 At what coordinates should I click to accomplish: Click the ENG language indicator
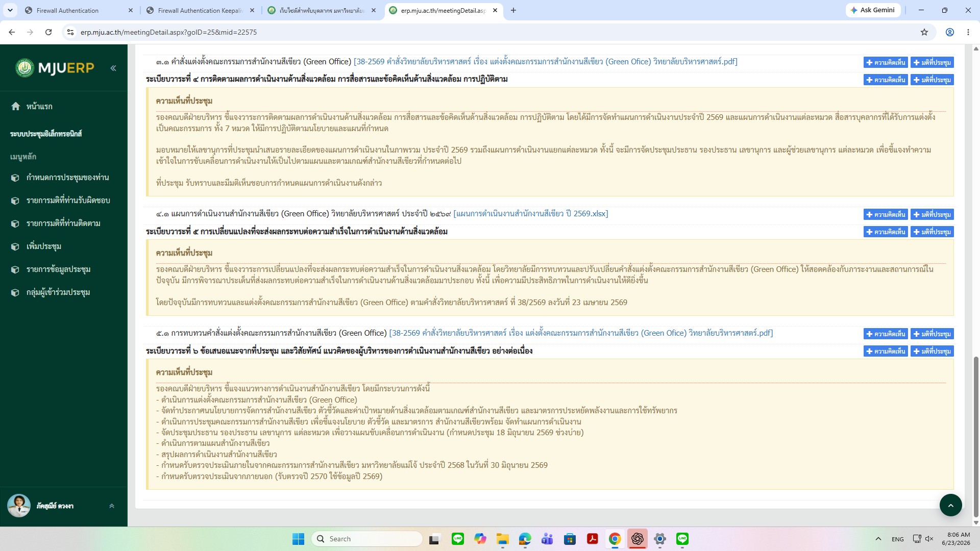click(898, 539)
